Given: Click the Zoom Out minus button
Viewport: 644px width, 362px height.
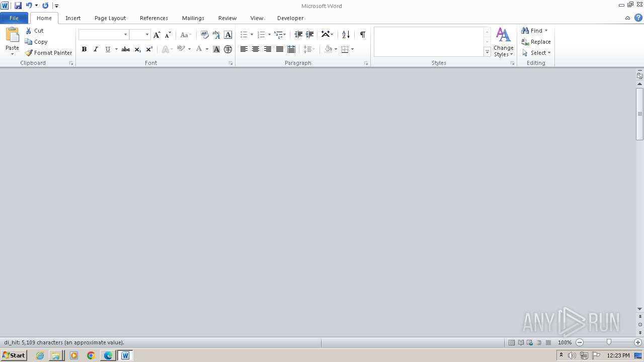Looking at the screenshot, I should 580,342.
